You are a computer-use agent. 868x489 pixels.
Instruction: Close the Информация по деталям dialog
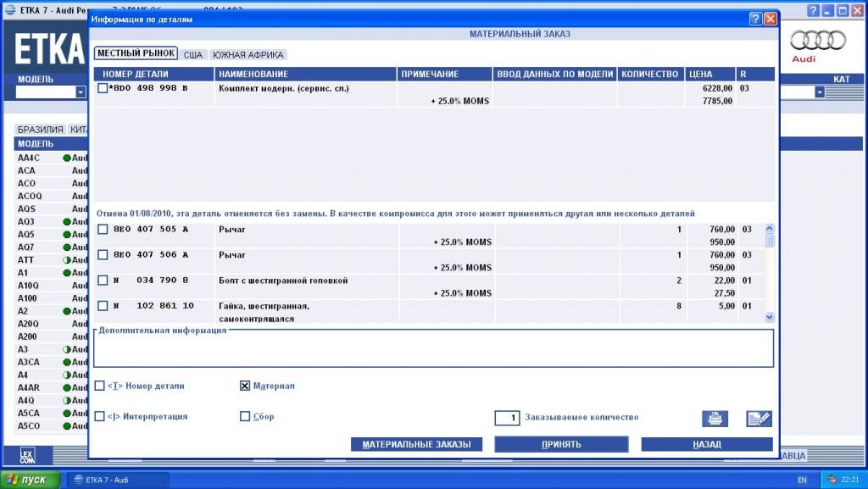[770, 19]
